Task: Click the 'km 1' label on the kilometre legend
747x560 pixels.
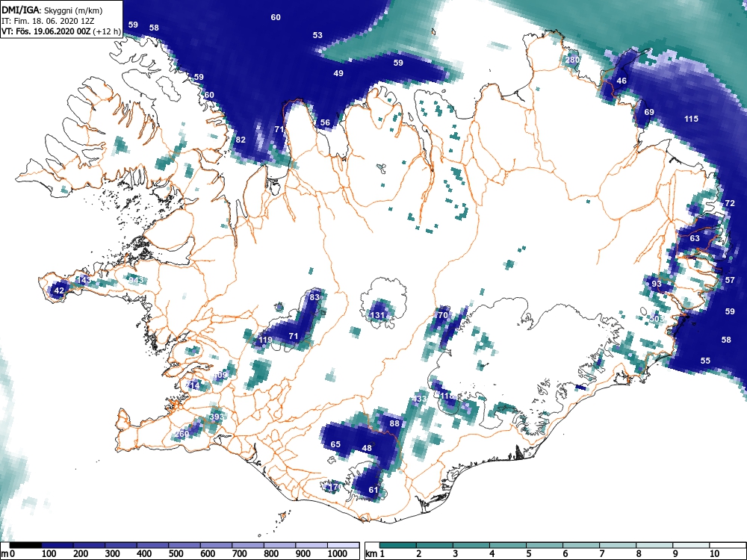Action: click(x=375, y=554)
